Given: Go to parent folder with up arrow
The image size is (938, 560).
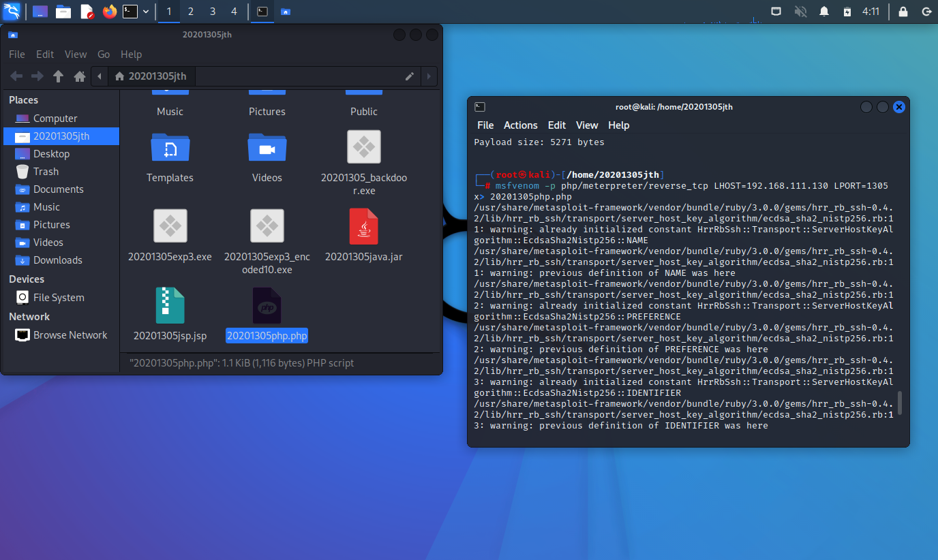Looking at the screenshot, I should point(59,76).
